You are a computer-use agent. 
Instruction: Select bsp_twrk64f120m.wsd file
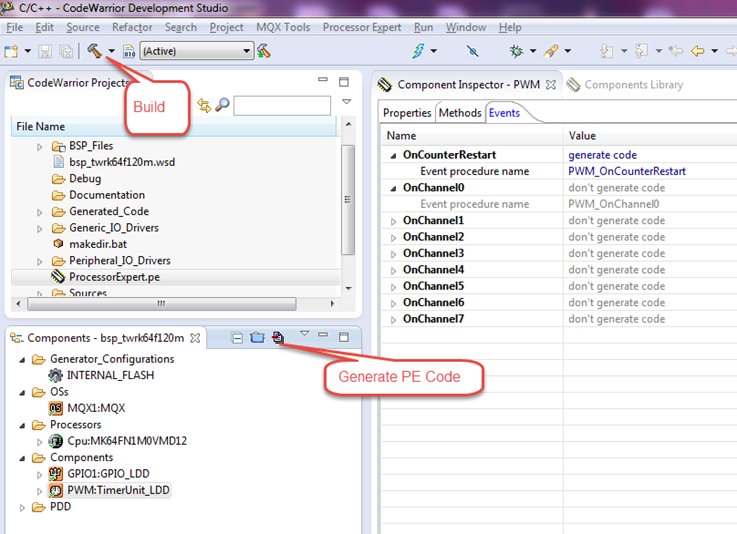click(x=122, y=162)
